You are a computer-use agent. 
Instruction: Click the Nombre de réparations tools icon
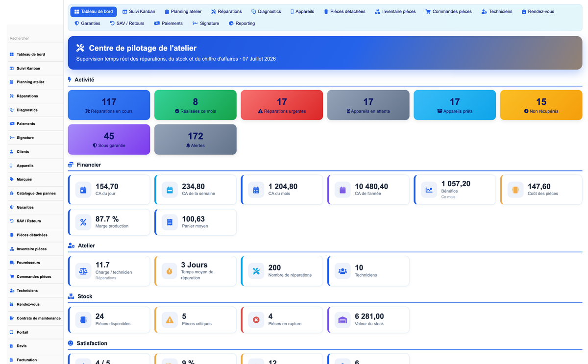(x=256, y=271)
